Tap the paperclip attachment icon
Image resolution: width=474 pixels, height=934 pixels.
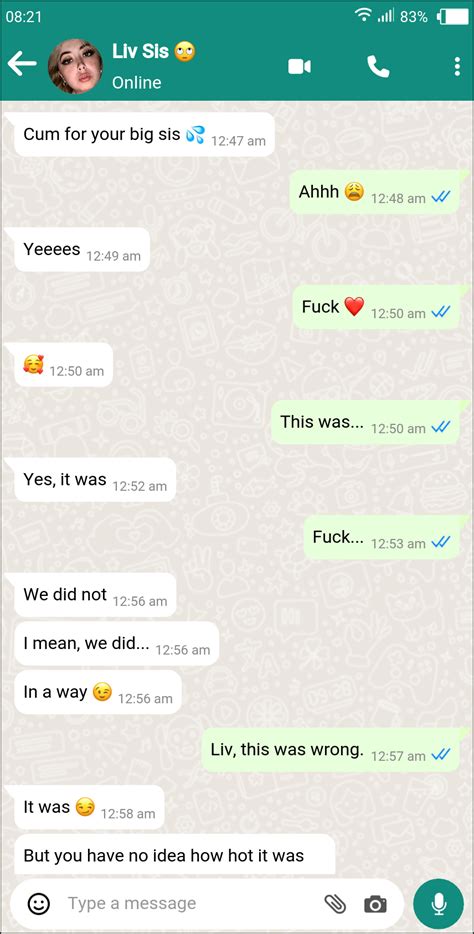click(335, 904)
